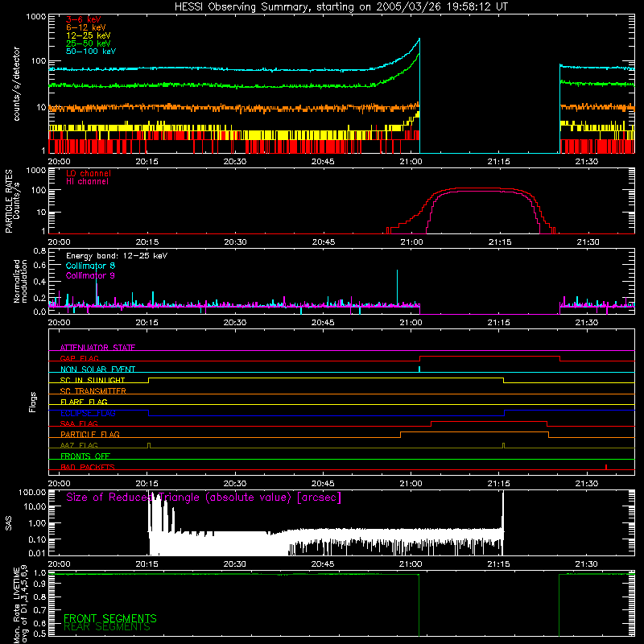
Task: Click the HI channel legend label
Action: point(87,182)
